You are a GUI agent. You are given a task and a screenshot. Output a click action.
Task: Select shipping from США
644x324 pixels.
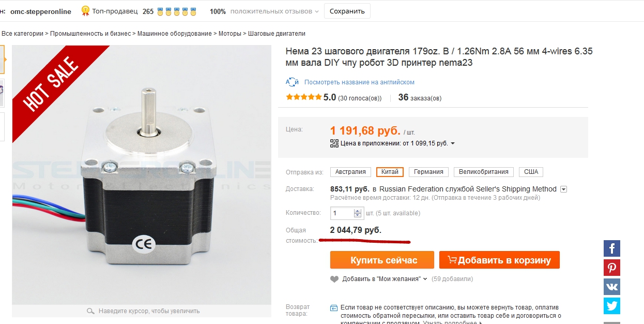[531, 172]
